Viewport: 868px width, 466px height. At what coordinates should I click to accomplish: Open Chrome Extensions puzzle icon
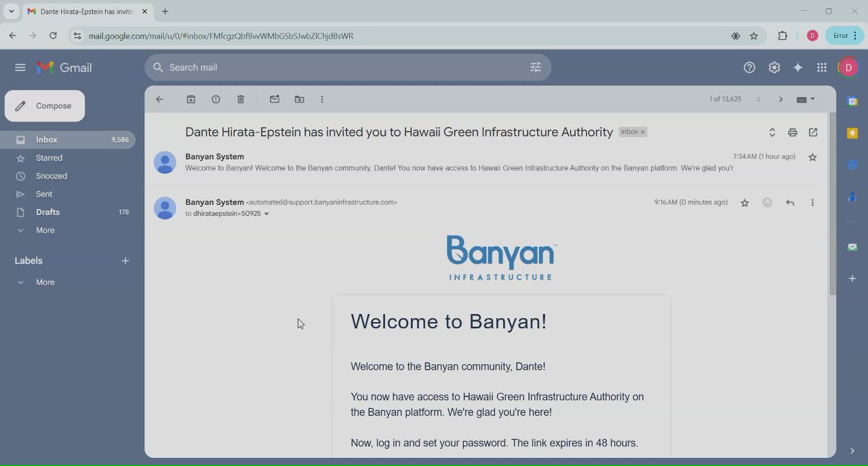783,36
